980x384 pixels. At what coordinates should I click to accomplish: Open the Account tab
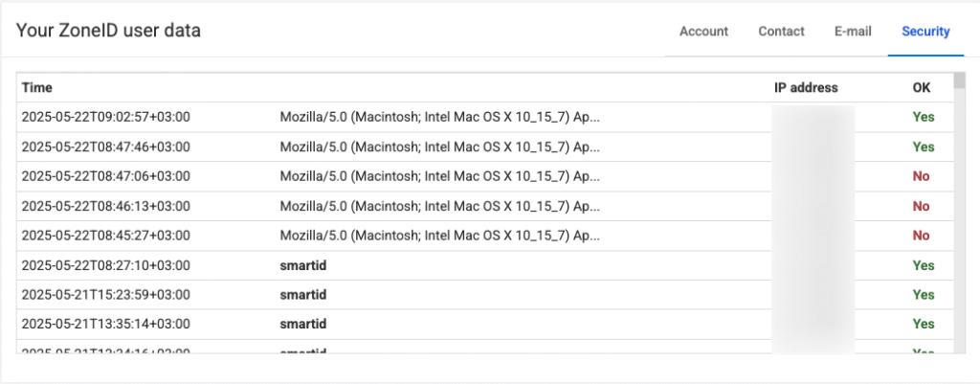point(703,31)
